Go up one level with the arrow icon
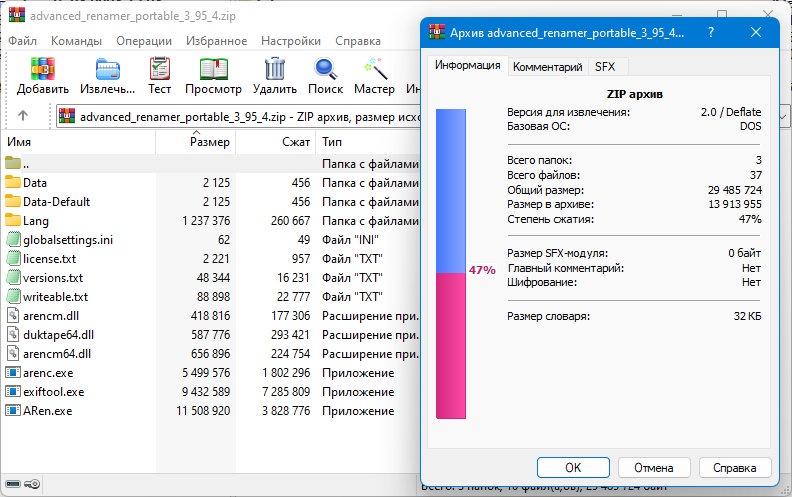792x497 pixels. pos(23,116)
